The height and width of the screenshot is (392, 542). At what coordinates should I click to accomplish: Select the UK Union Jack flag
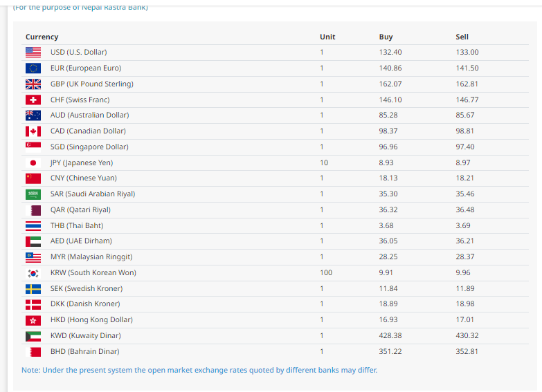33,84
